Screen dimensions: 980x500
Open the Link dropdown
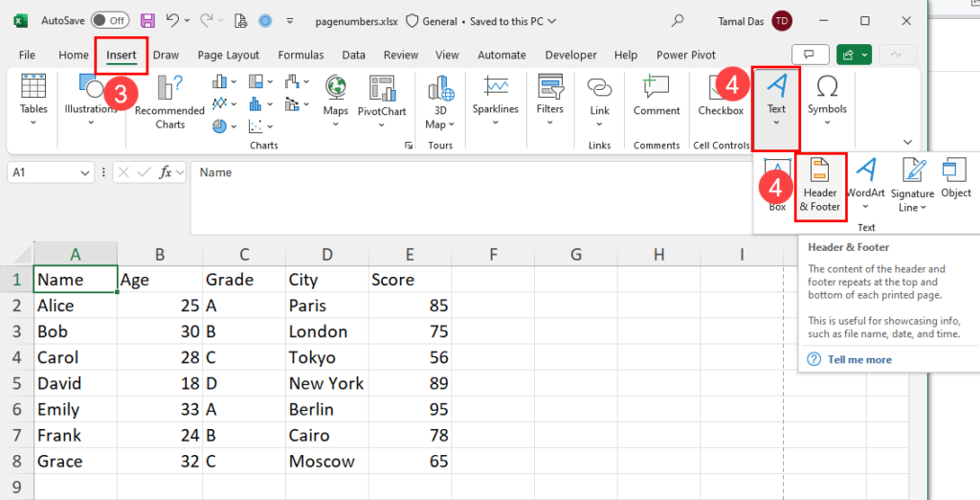pyautogui.click(x=599, y=125)
